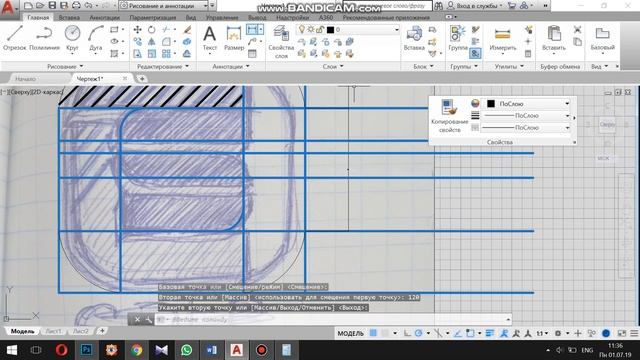Click the Array tool icon
Image resolution: width=640 pixels, height=360 pixels.
click(166, 53)
